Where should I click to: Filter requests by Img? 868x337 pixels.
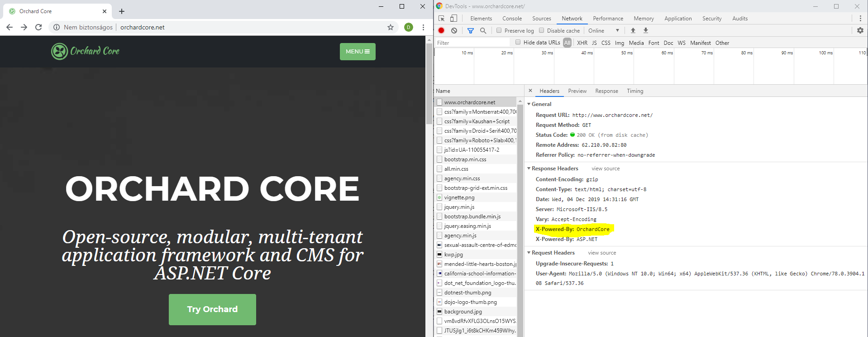620,43
